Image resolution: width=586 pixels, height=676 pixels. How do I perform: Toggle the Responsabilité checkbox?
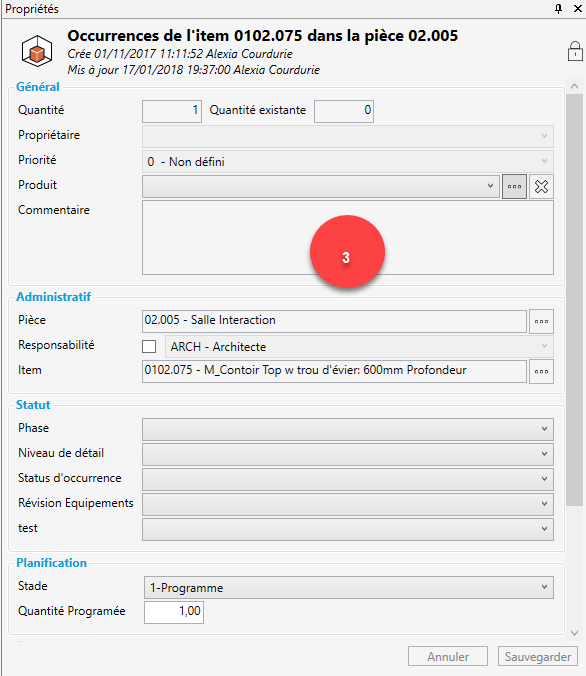(x=149, y=346)
